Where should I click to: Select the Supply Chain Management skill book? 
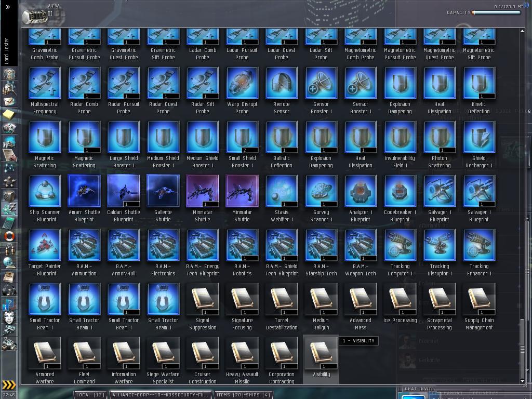pos(478,307)
